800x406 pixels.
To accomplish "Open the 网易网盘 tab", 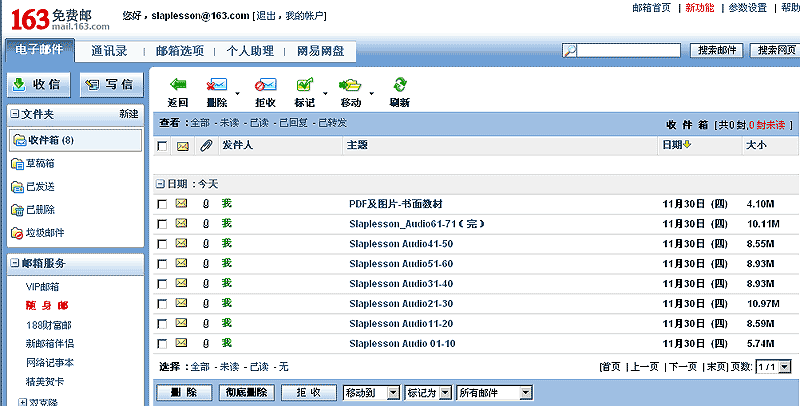I will coord(320,50).
